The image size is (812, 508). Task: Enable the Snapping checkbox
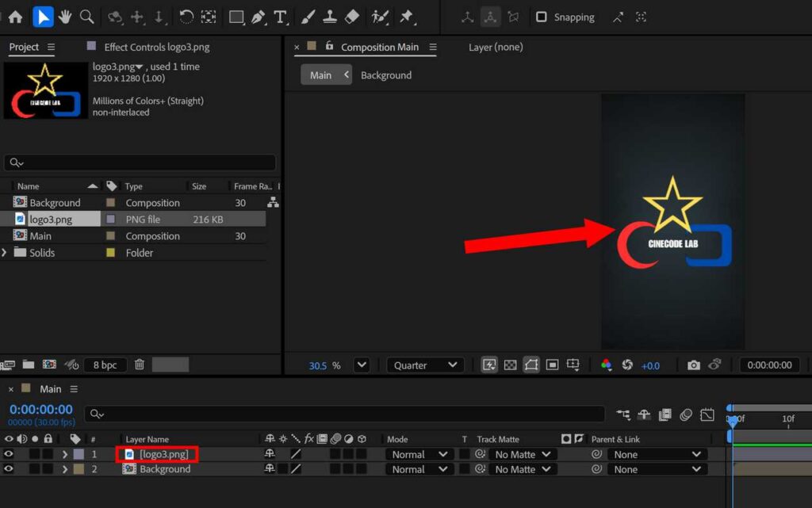click(x=541, y=17)
